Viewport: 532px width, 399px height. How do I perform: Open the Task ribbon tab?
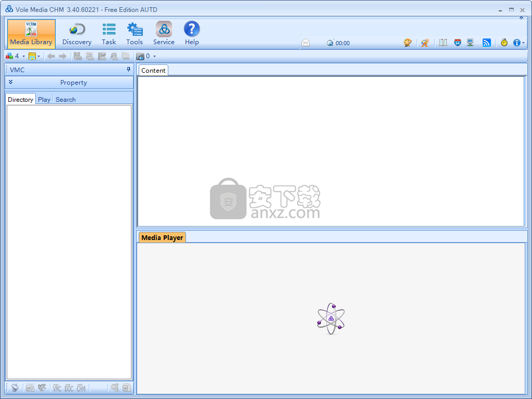[109, 34]
